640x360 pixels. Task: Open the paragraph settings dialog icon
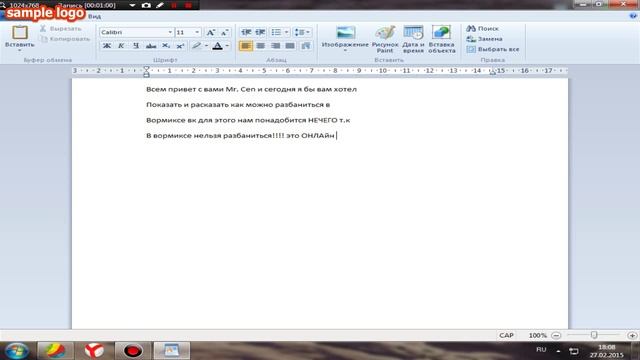click(305, 46)
